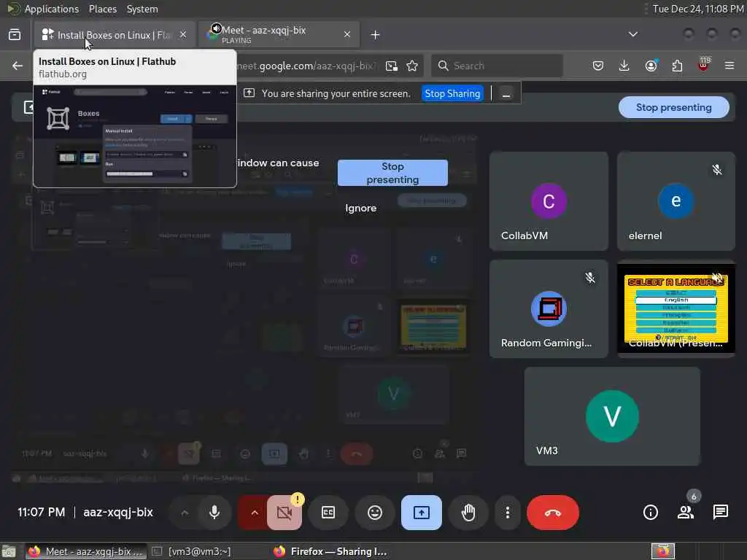Select the Random Gamingi... participant tile
Viewport: 747px width, 560px height.
[x=549, y=308]
